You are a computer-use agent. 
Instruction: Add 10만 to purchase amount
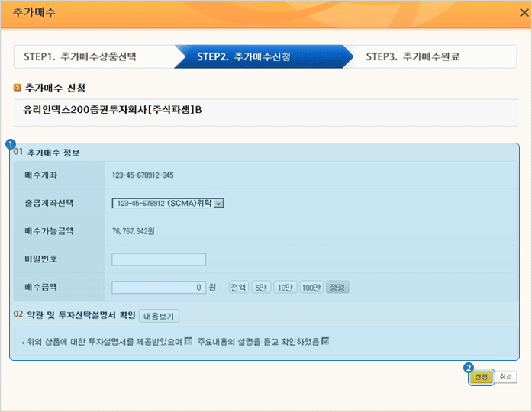[285, 288]
